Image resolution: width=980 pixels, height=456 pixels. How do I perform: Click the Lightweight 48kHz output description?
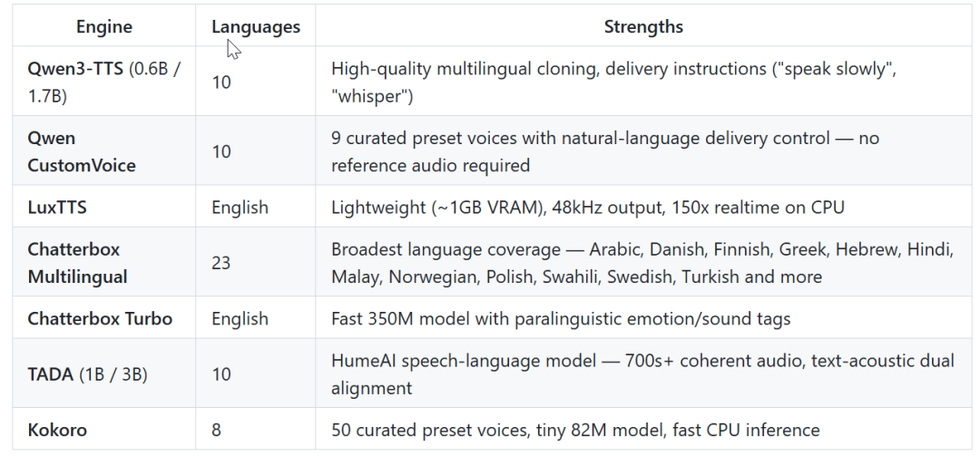[587, 208]
